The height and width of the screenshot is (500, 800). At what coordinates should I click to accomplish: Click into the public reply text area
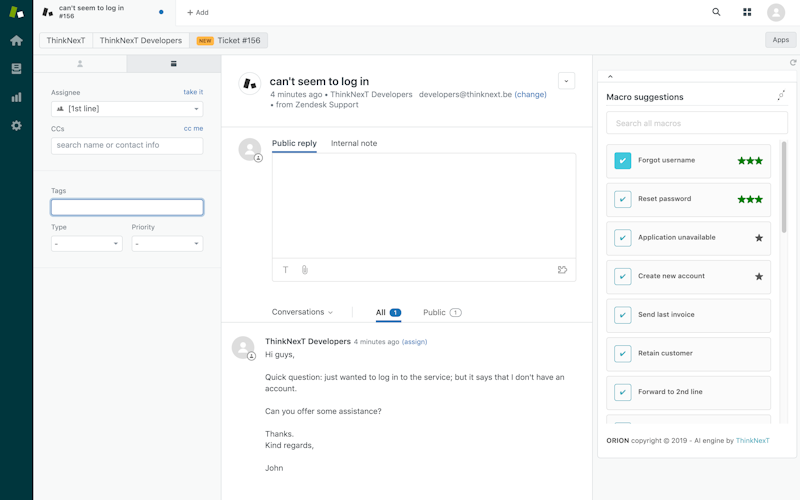click(x=423, y=206)
